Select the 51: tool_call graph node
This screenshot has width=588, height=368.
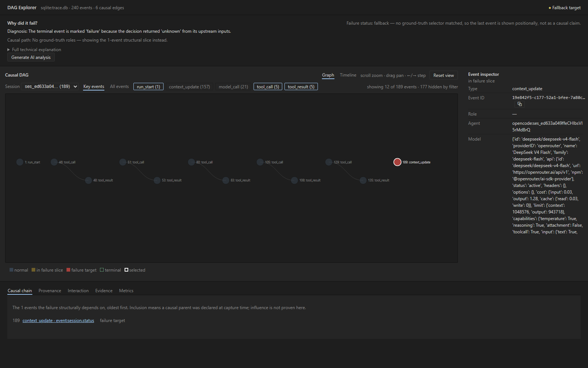[x=123, y=162]
